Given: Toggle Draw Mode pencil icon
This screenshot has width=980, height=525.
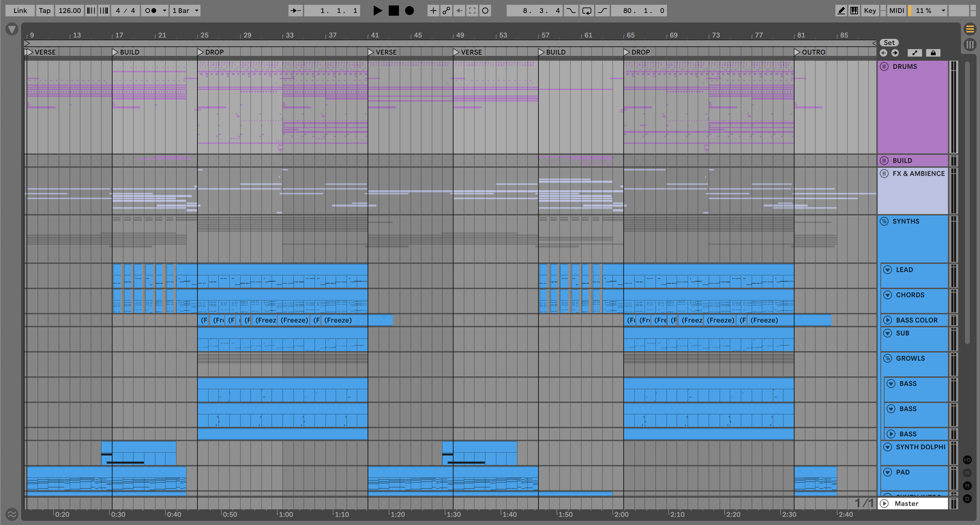Looking at the screenshot, I should pyautogui.click(x=841, y=11).
